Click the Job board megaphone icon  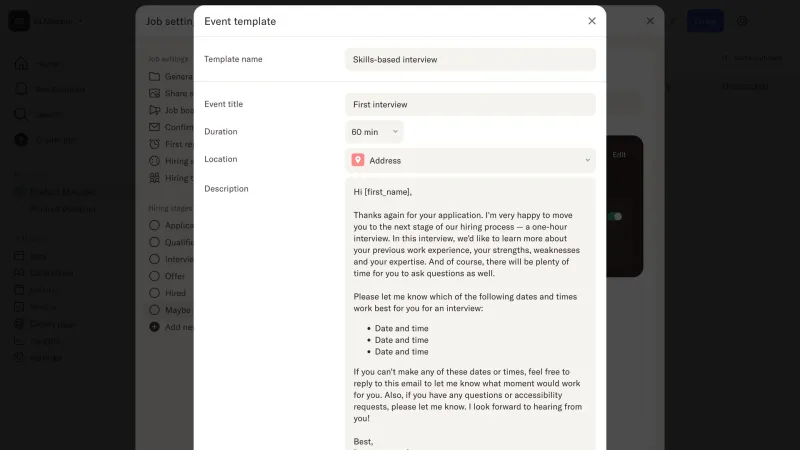pyautogui.click(x=154, y=110)
